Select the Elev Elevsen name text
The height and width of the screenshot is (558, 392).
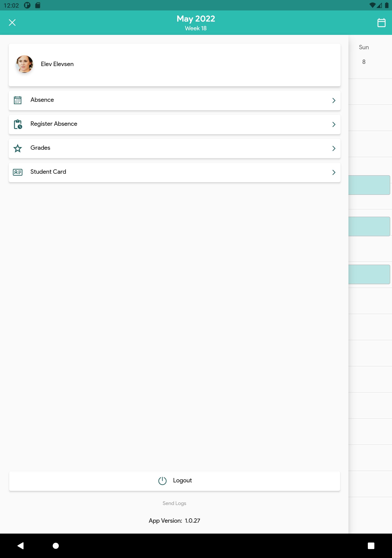click(57, 64)
